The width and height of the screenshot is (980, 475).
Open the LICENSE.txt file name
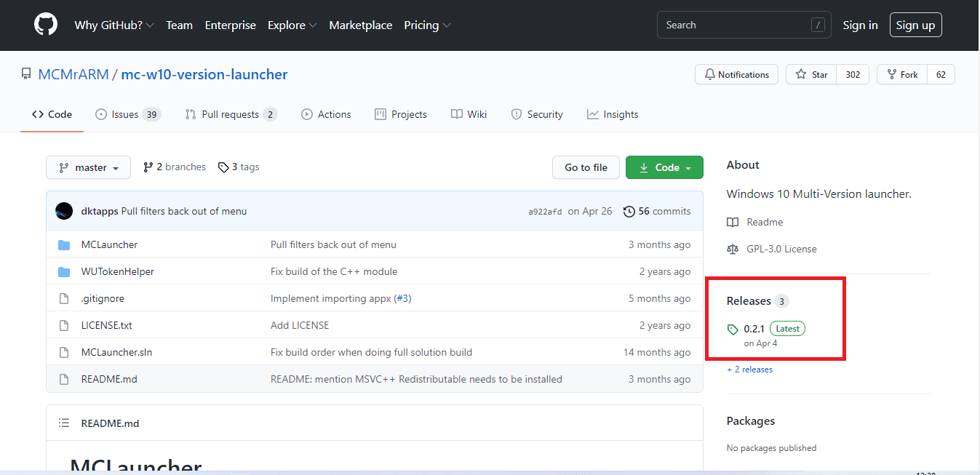tap(107, 325)
